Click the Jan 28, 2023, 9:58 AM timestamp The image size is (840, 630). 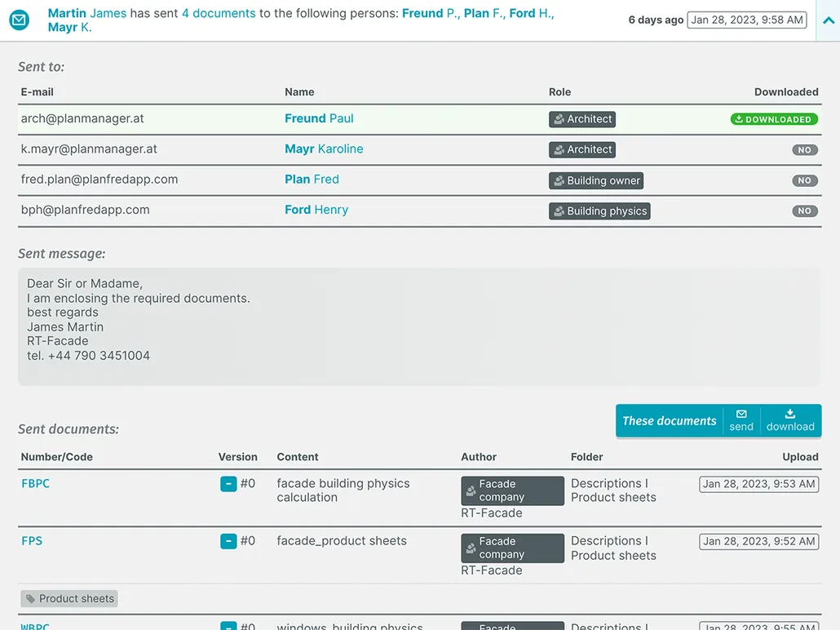click(x=747, y=20)
